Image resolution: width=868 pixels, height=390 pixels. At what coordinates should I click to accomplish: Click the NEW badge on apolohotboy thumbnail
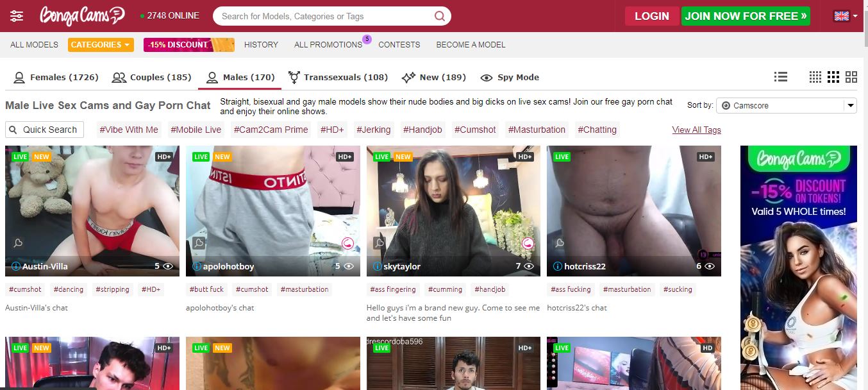222,157
